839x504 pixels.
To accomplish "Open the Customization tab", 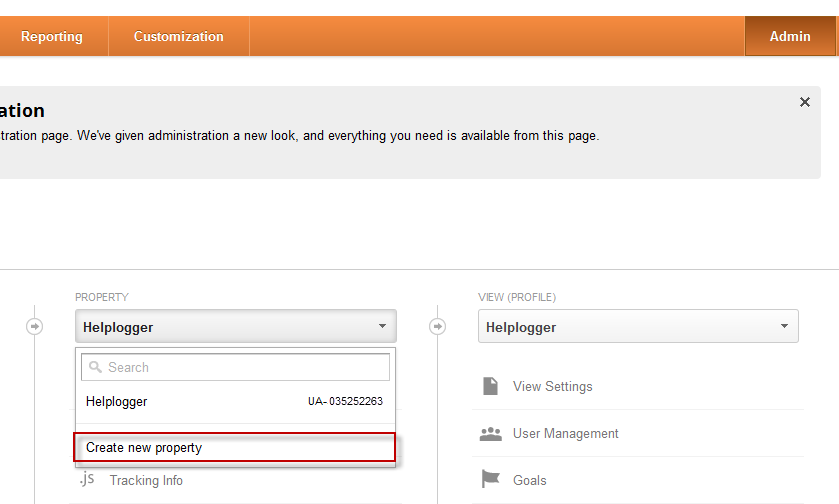I will 179,36.
